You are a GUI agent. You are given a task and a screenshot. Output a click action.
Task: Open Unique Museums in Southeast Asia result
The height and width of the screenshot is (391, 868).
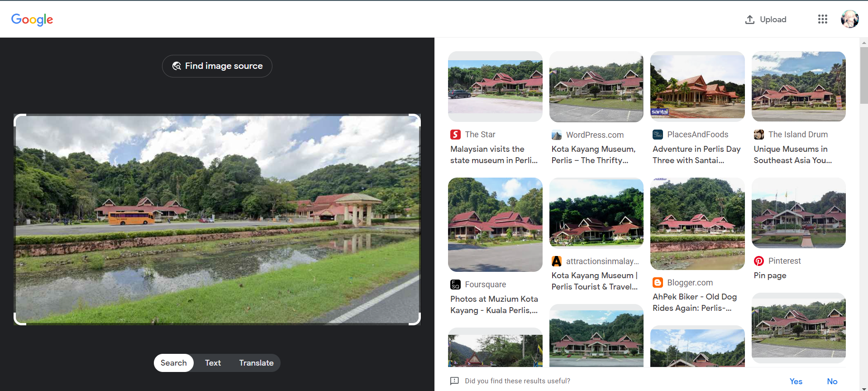792,154
